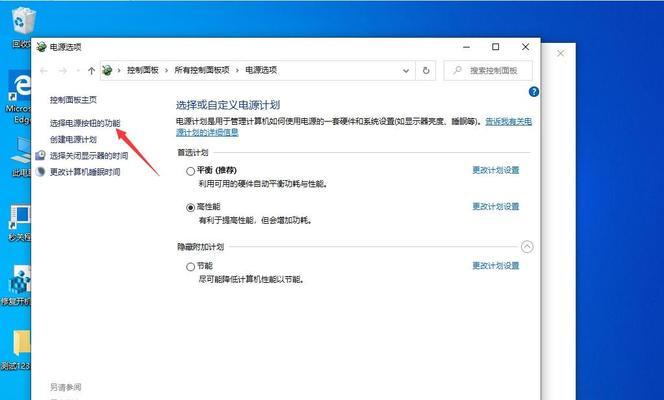Click the magnifier icon in search box

click(457, 70)
